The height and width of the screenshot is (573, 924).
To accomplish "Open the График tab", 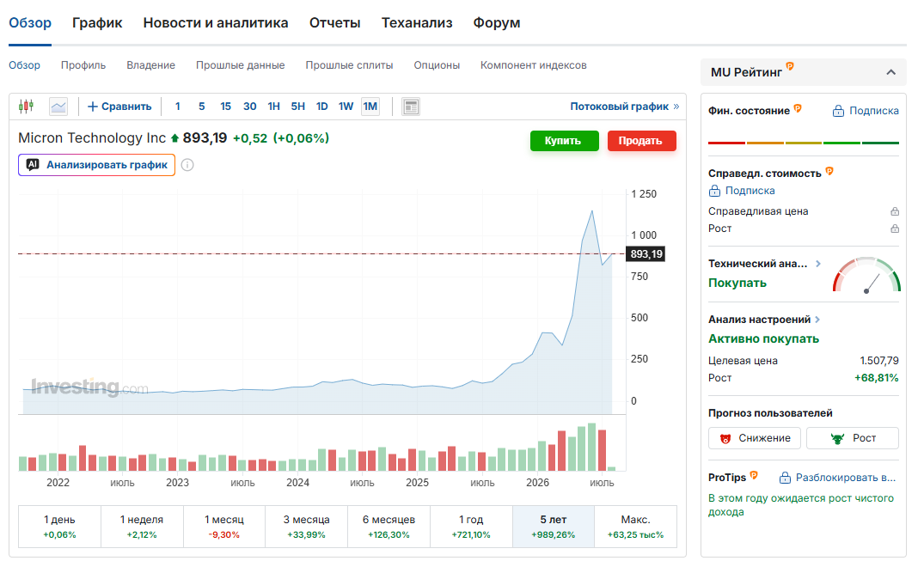I will click(97, 23).
